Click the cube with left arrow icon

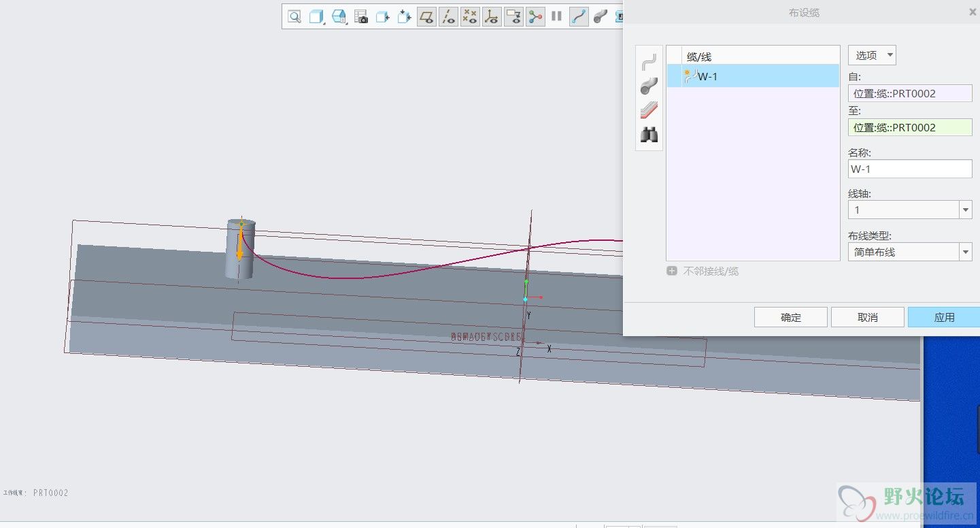(383, 16)
